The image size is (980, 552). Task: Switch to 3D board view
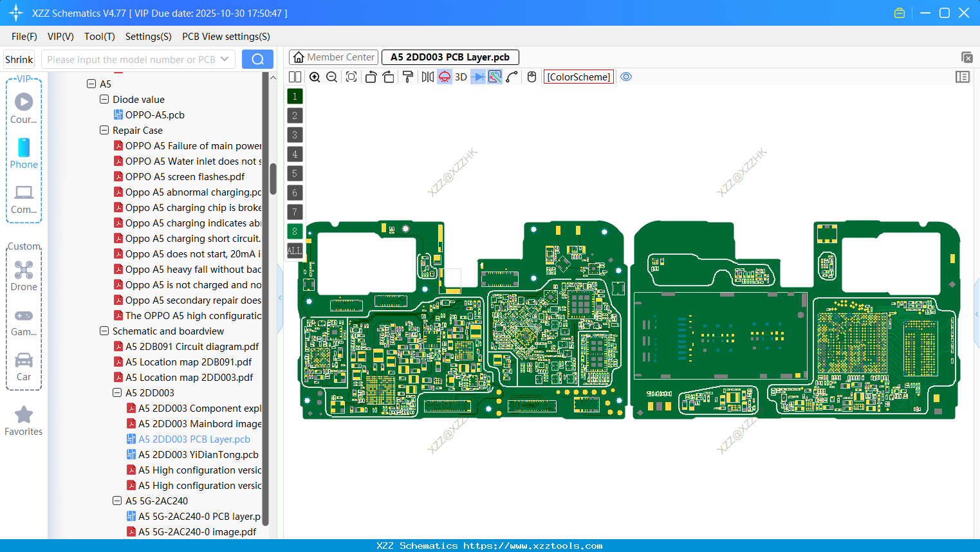click(x=461, y=77)
